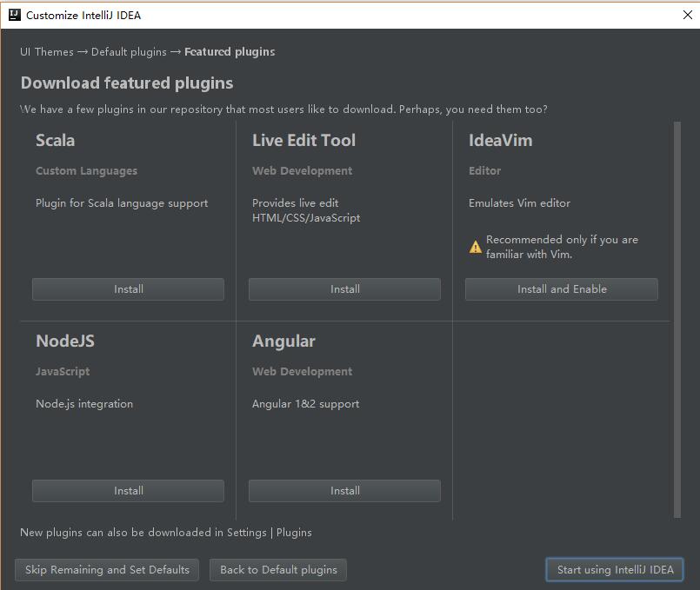Click 'Angular 1&2 support' description
The image size is (700, 590).
pyautogui.click(x=305, y=404)
